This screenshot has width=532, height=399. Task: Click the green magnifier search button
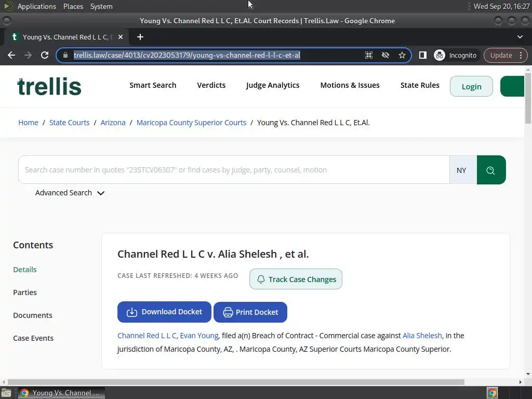[x=491, y=170]
